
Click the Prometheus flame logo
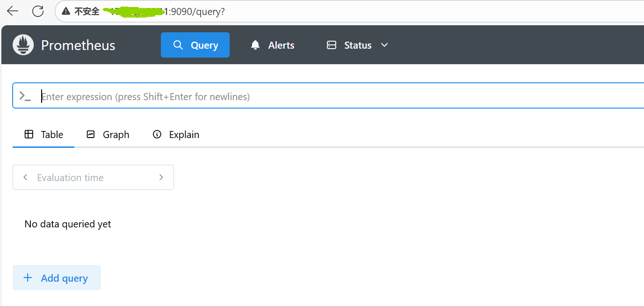23,45
